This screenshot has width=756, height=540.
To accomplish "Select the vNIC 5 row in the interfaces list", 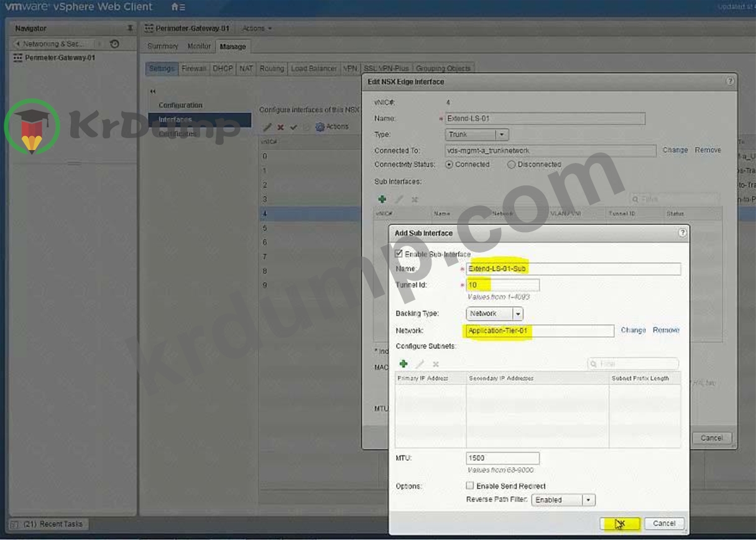I will (311, 228).
